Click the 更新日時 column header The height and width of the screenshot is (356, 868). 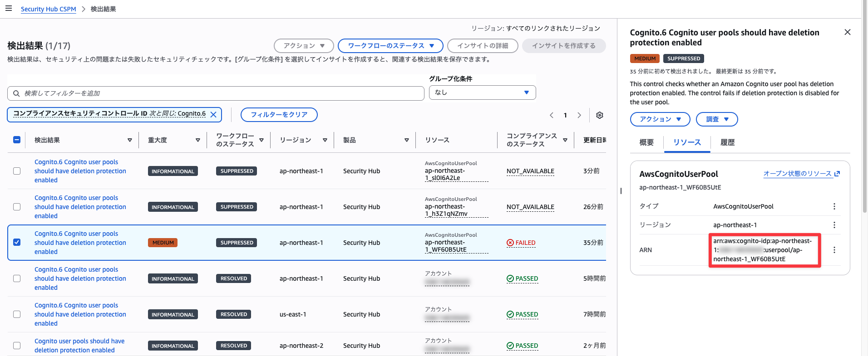pyautogui.click(x=594, y=140)
